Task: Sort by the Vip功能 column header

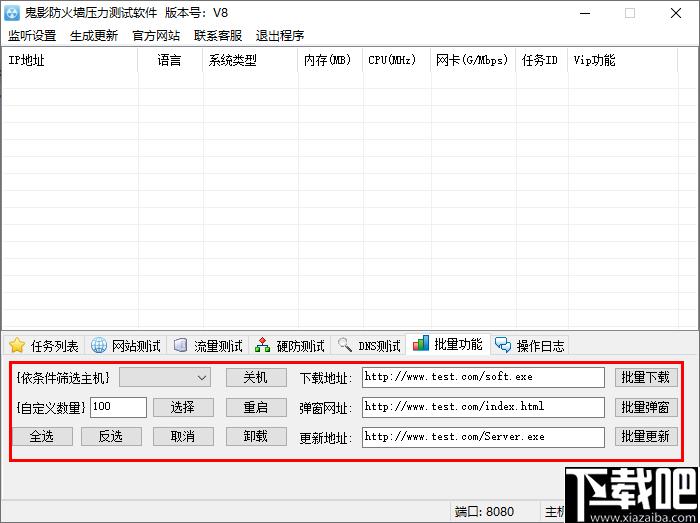Action: pos(623,60)
